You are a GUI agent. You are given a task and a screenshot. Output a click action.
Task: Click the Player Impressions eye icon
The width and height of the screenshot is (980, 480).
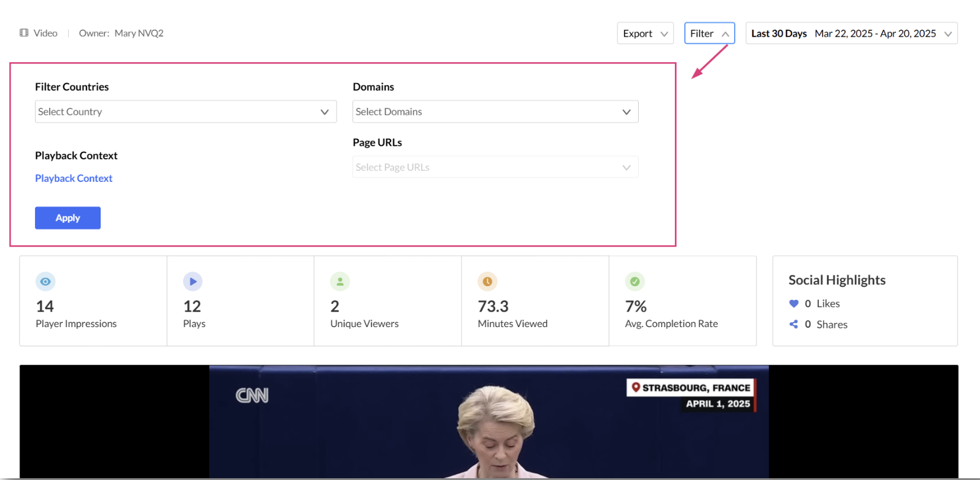tap(46, 281)
